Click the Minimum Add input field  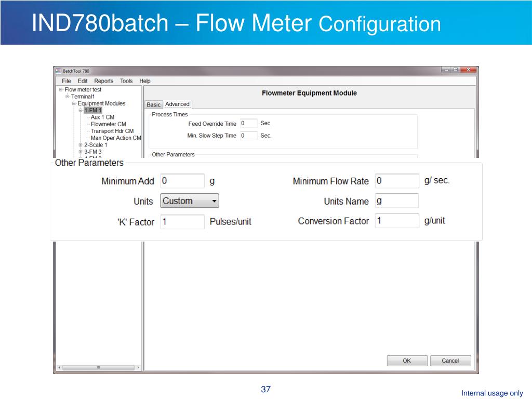pyautogui.click(x=182, y=181)
